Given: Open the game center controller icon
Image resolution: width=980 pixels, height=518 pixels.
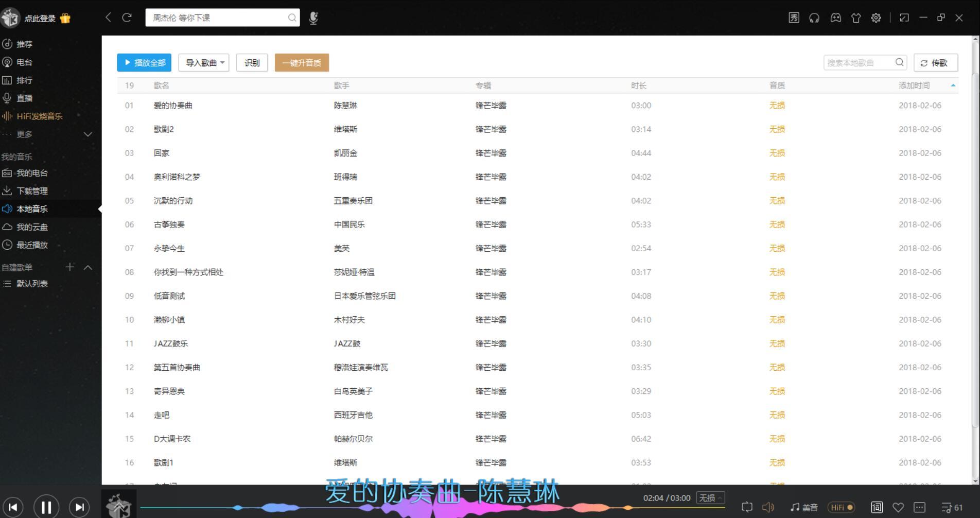Looking at the screenshot, I should (835, 18).
